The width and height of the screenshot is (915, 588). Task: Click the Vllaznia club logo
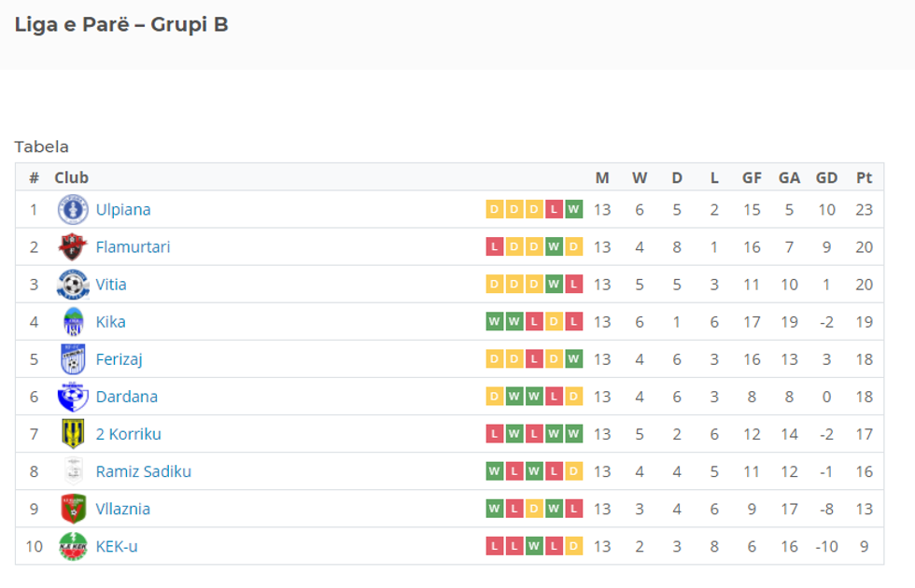click(x=73, y=509)
